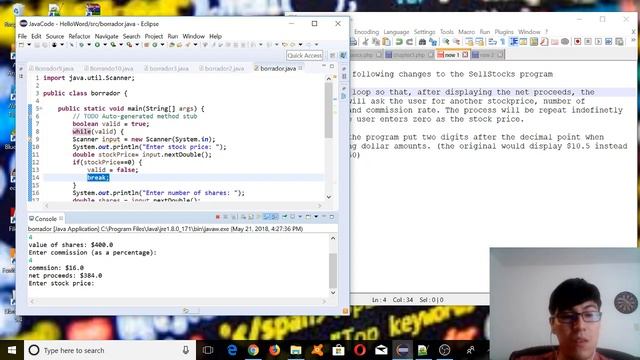Click 'net proceeds: $384.0' in the Console

coord(65,276)
